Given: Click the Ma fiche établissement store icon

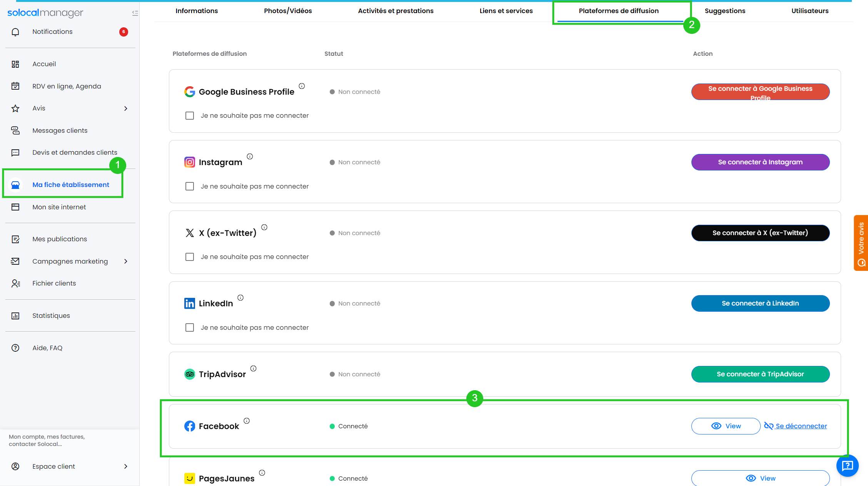Looking at the screenshot, I should pos(15,185).
